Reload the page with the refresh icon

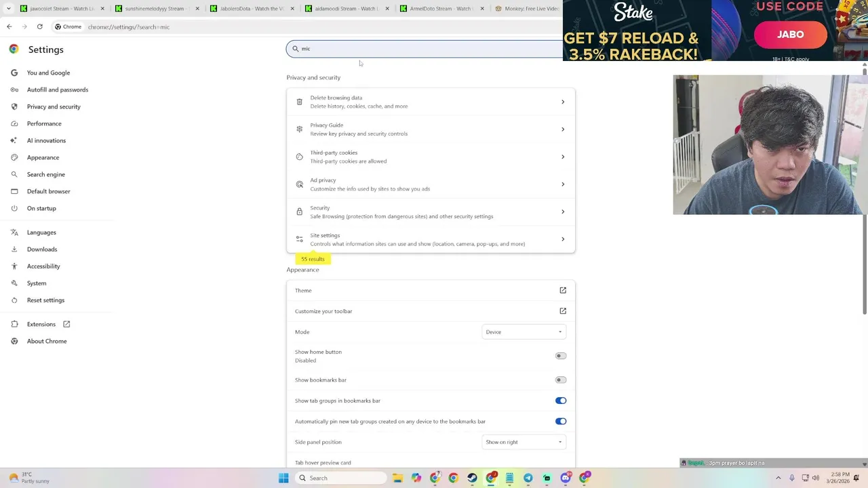(40, 26)
